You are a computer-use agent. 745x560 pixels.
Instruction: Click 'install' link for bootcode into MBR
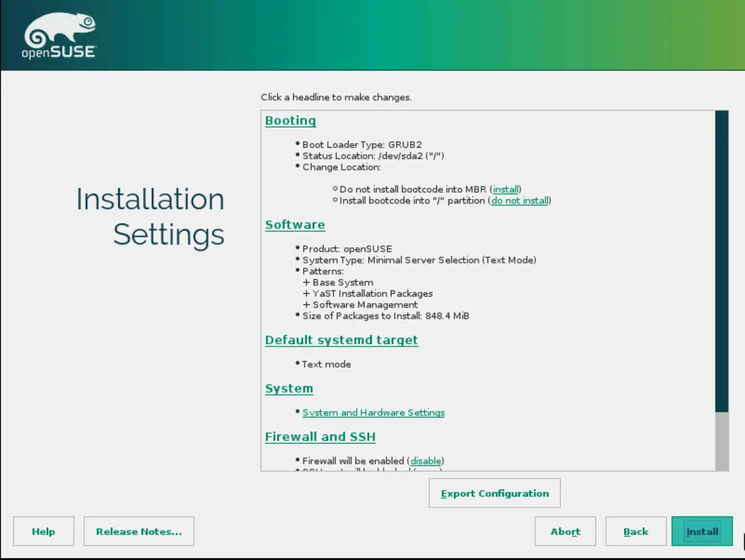[506, 189]
